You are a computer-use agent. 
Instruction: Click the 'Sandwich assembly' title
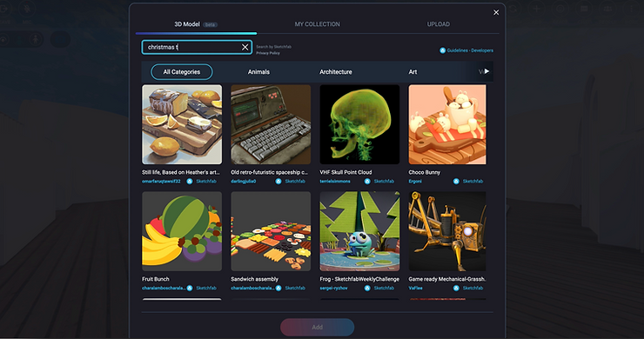(254, 279)
